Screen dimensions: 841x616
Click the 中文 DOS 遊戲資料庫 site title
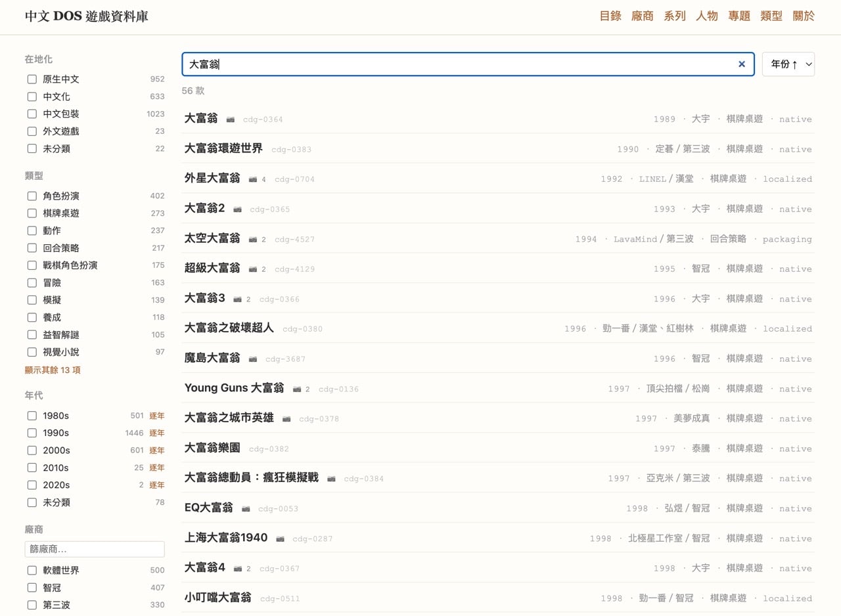point(87,16)
